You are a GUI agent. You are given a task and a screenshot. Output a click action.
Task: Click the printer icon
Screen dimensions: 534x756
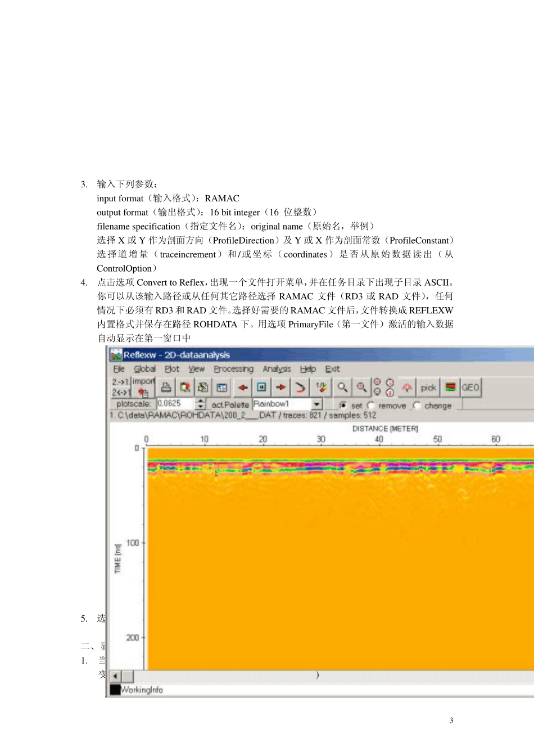click(166, 387)
